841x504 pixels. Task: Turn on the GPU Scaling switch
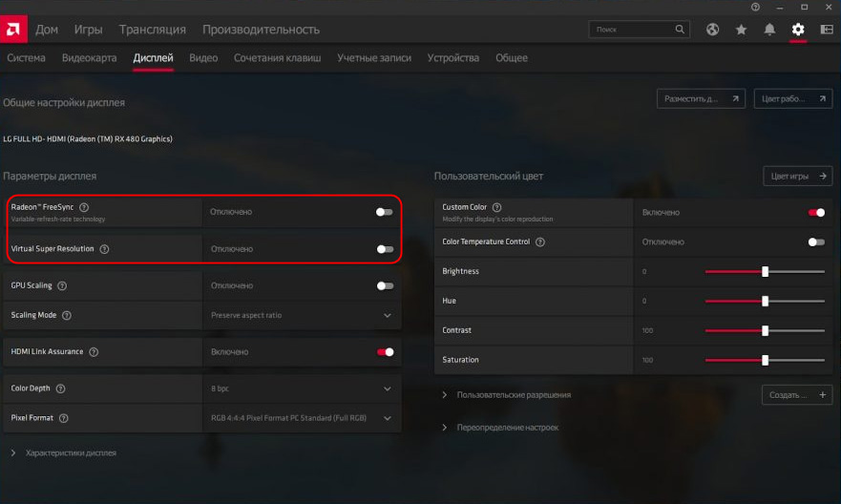tap(385, 285)
